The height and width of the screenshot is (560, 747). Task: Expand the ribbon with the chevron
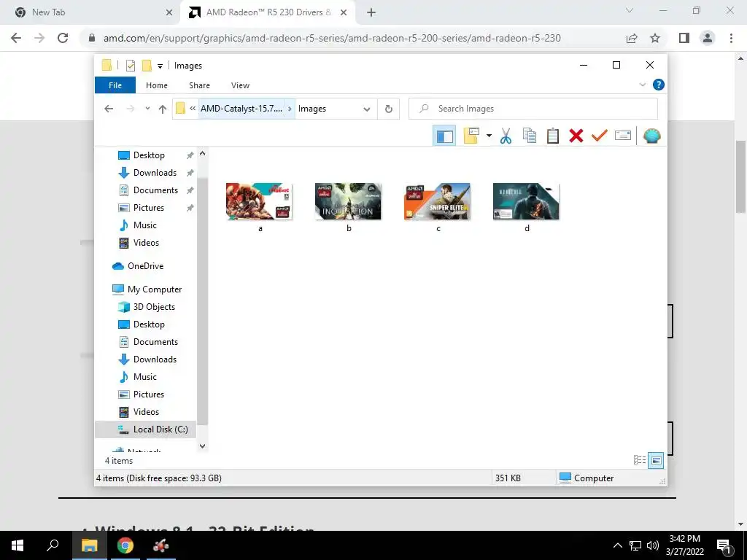[x=642, y=85]
